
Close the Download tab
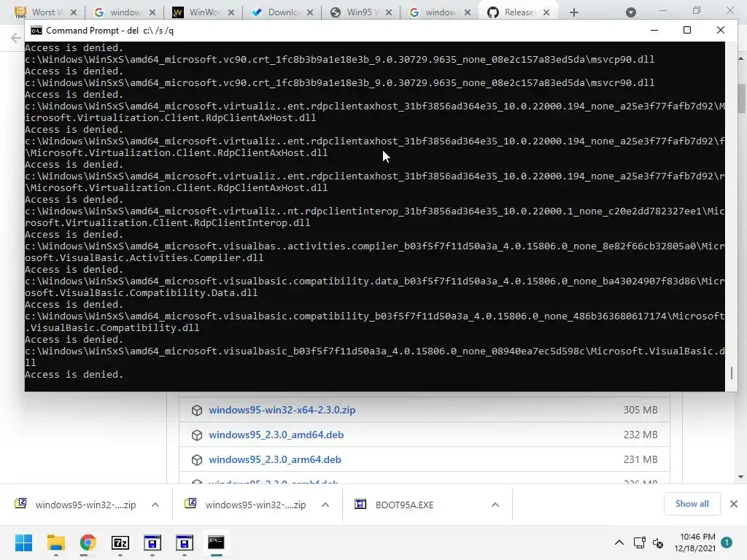(309, 12)
